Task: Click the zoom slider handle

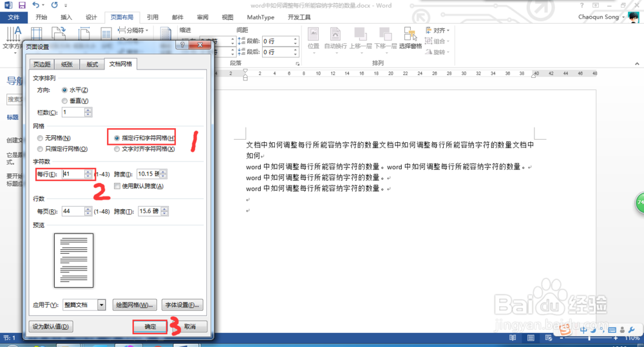Action: point(589,339)
